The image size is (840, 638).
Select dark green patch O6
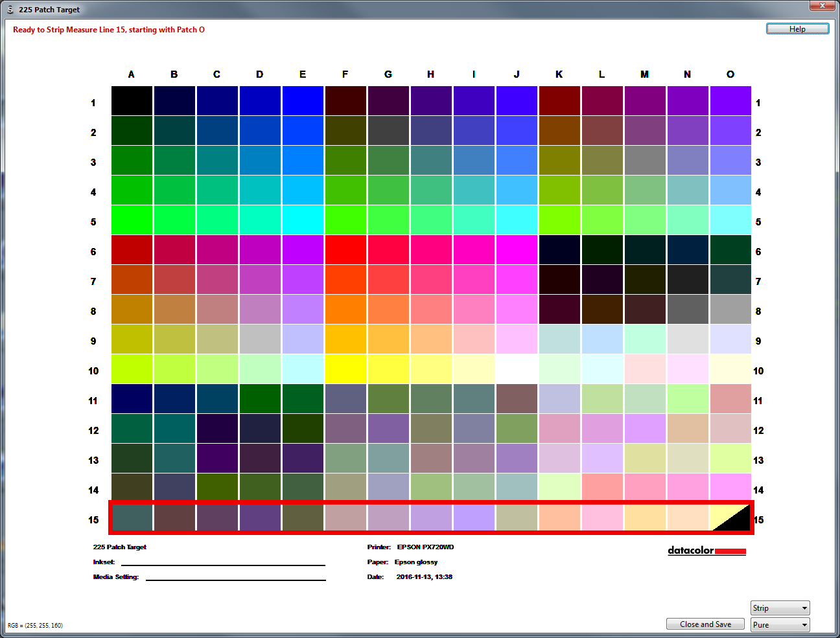click(730, 250)
